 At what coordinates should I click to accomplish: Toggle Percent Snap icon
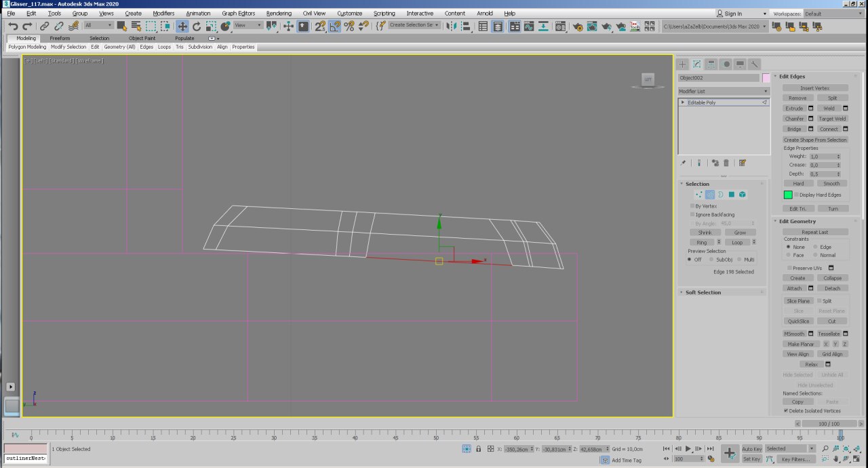349,26
